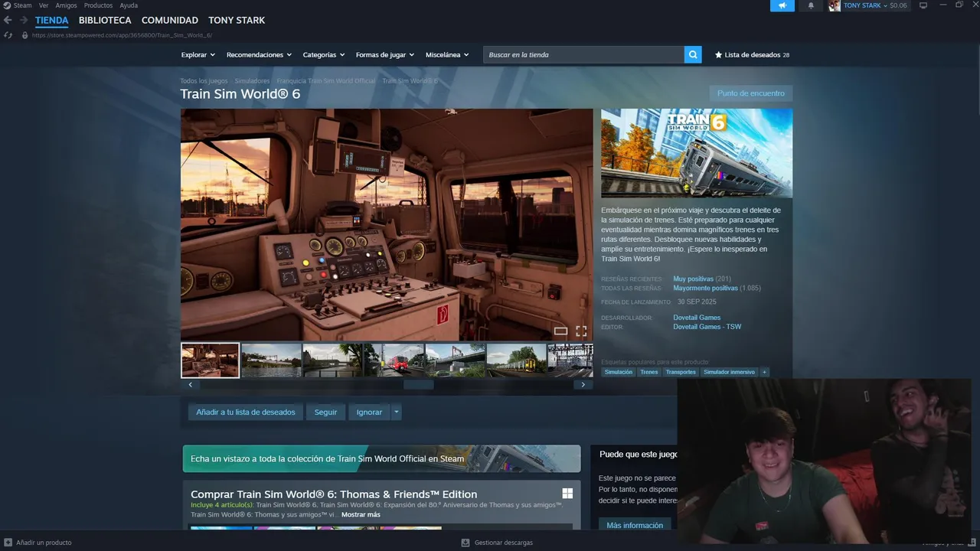Open the Recomendaciones dropdown menu

[259, 54]
